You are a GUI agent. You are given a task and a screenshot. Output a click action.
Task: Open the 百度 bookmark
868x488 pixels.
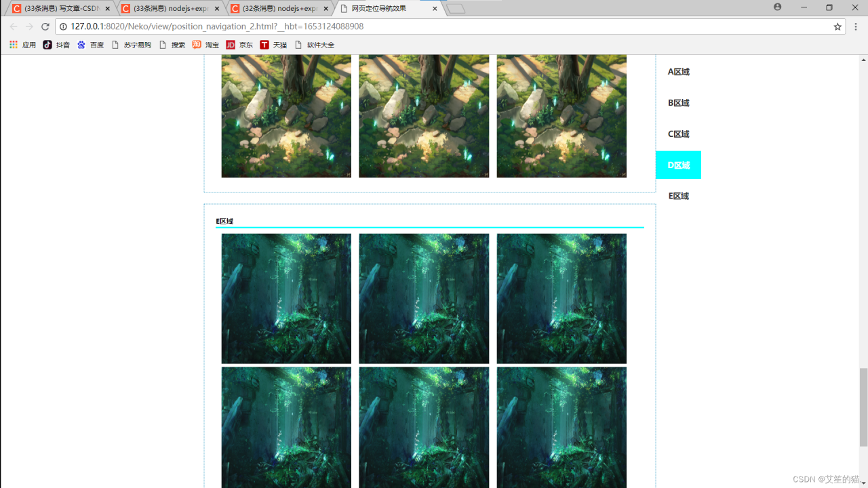tap(90, 45)
